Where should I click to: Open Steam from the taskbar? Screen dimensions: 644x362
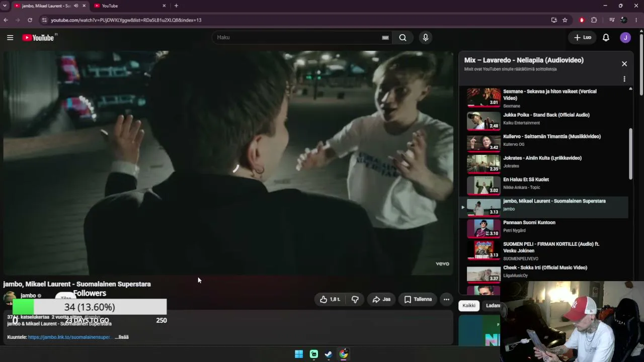[x=329, y=354]
